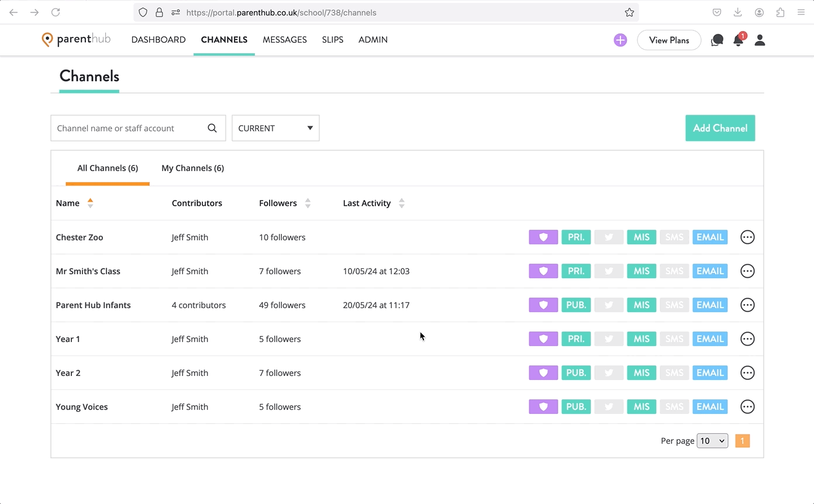The image size is (814, 504).
Task: Open the Parent Hub Infants channel
Action: click(93, 305)
